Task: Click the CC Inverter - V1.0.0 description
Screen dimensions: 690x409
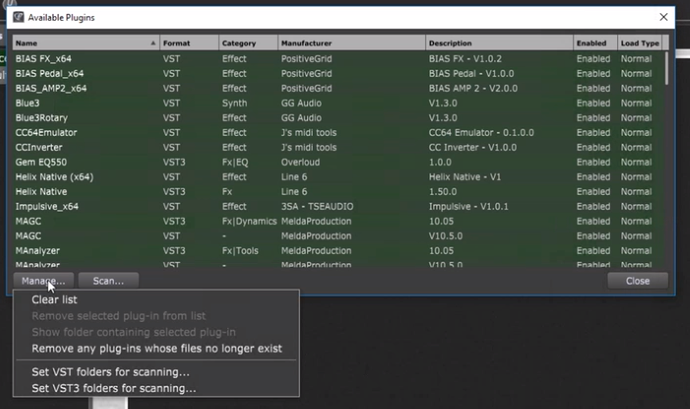Action: (x=473, y=147)
